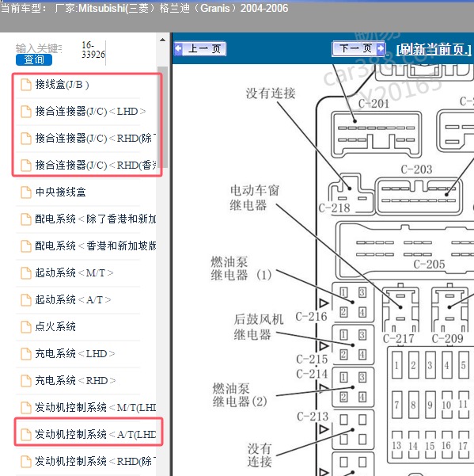Open 充电系统<RHD> entry
Screen dimensions: 474x476
(75, 381)
